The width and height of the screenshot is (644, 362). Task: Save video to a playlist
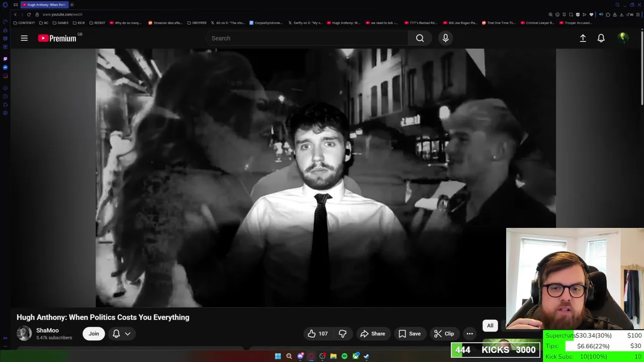coord(410,333)
